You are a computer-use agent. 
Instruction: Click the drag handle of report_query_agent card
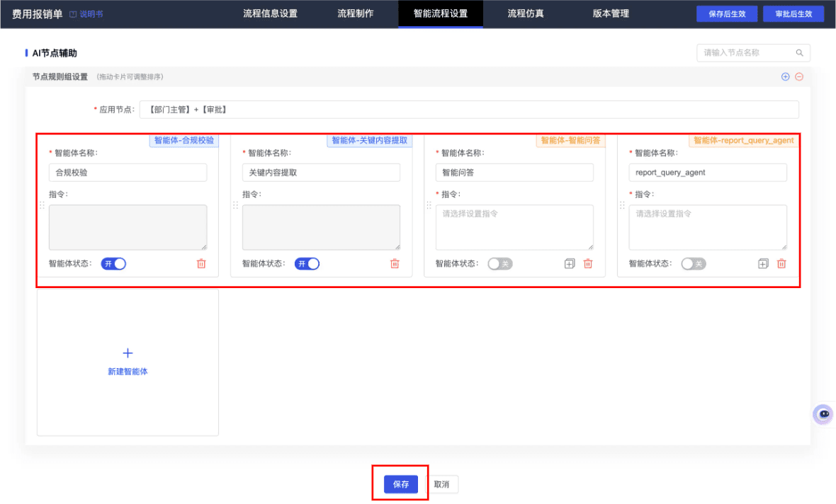[621, 205]
